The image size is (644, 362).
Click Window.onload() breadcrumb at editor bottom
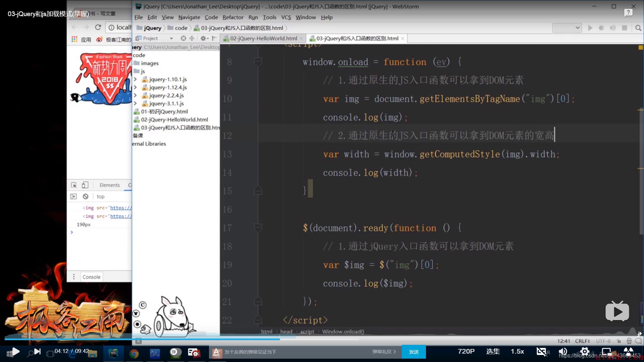pos(343,331)
